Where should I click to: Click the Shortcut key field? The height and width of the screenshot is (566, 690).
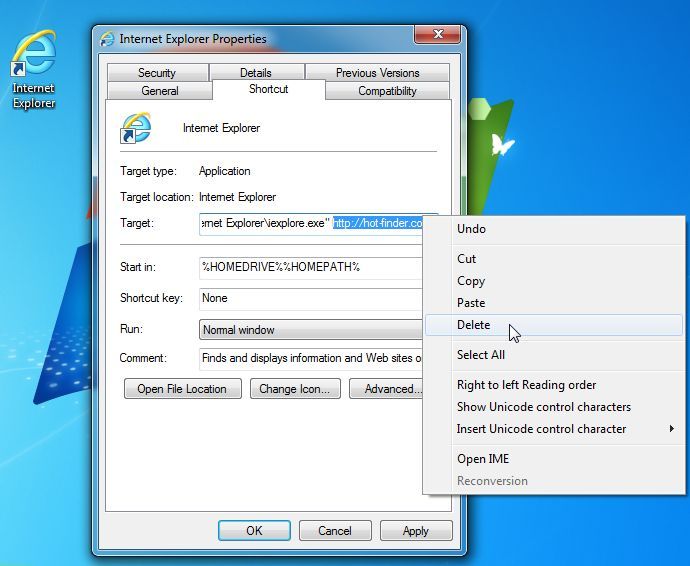coord(311,298)
